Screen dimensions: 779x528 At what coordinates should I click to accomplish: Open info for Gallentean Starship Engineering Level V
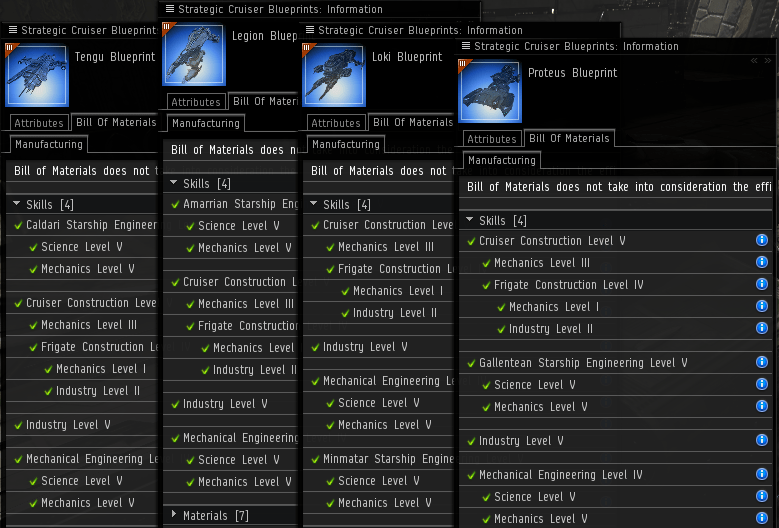(761, 362)
